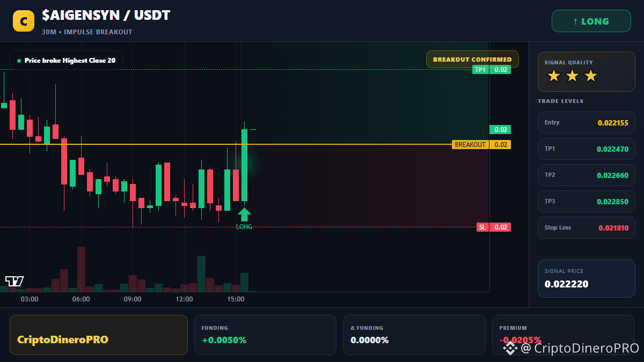Click the 12:00 time axis label
Viewport: 644px width, 362px height.
tap(184, 299)
